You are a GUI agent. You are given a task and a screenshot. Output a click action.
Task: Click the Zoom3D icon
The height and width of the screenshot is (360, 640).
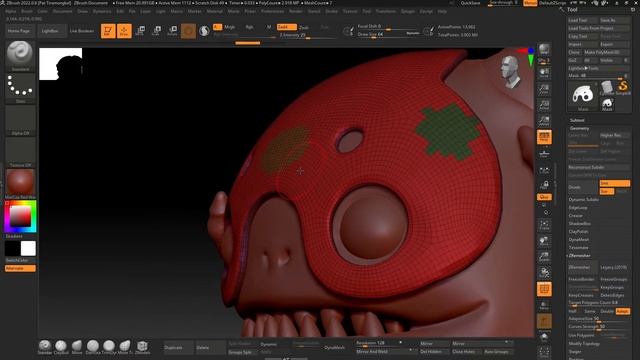pyautogui.click(x=544, y=257)
